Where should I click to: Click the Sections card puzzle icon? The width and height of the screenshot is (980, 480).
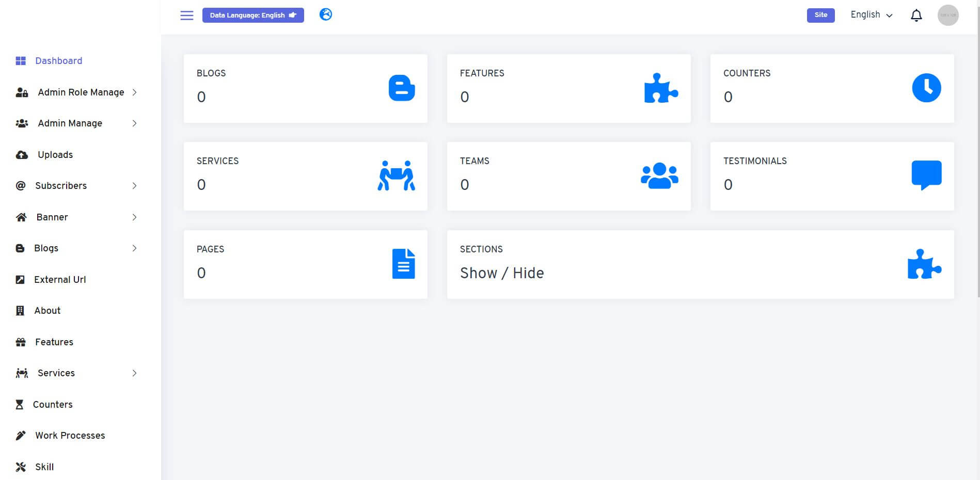point(924,264)
